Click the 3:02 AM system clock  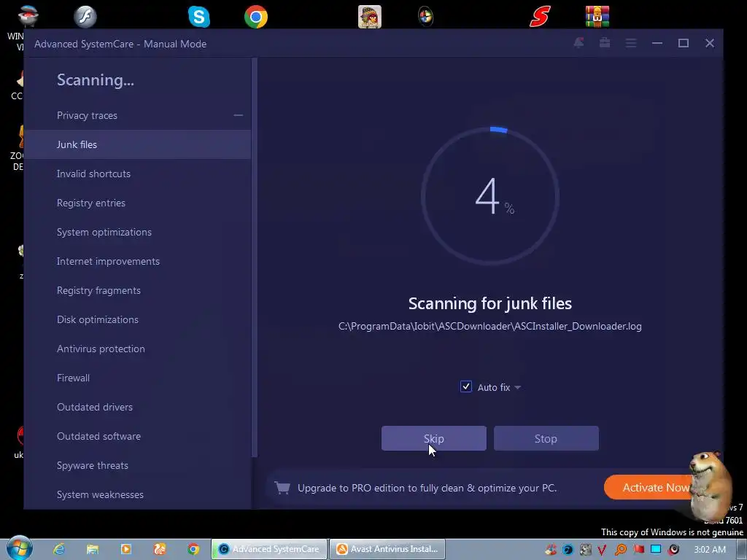[x=710, y=550]
